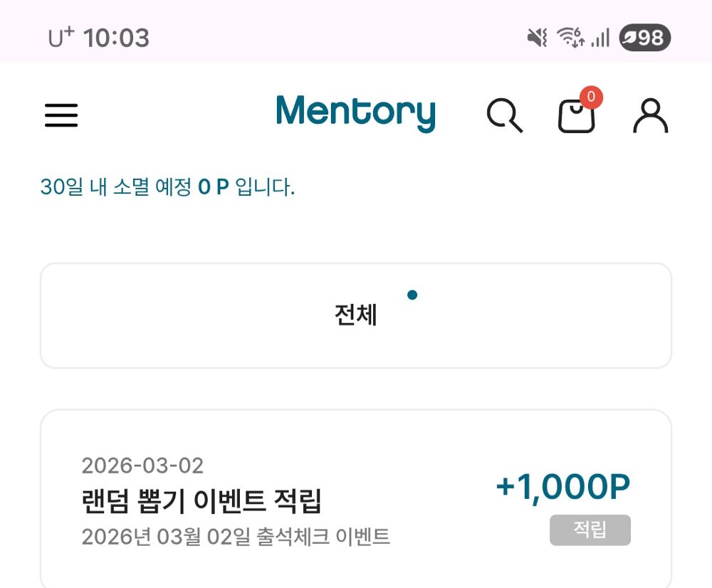Tap the Mentory logo to go home

coord(355,112)
